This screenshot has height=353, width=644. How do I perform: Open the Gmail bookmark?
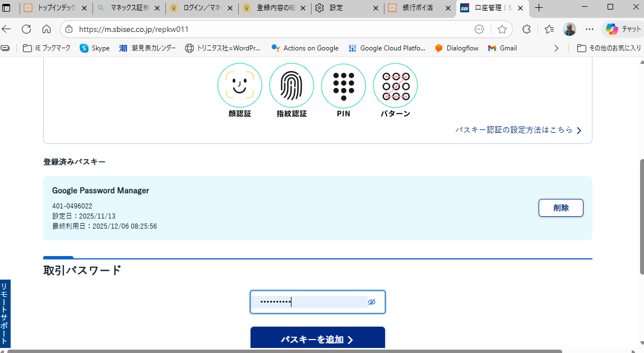(503, 48)
